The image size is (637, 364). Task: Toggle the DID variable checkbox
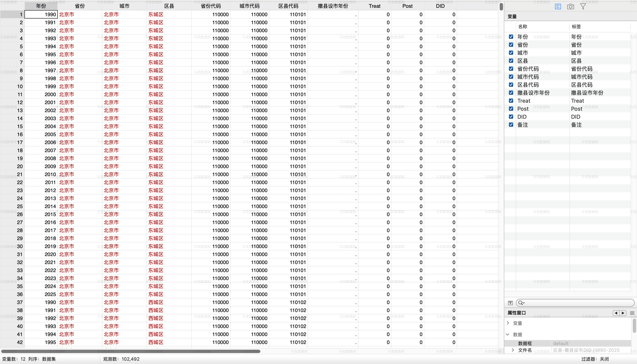pyautogui.click(x=511, y=117)
